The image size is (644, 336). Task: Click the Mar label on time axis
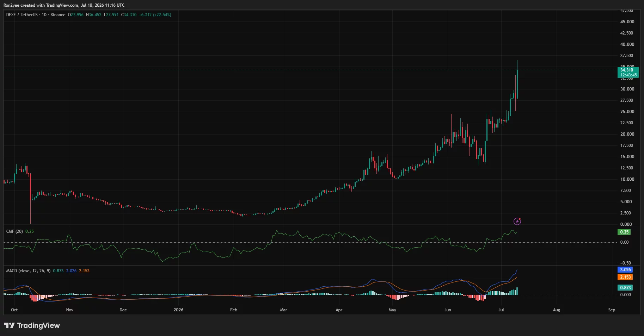(x=283, y=310)
